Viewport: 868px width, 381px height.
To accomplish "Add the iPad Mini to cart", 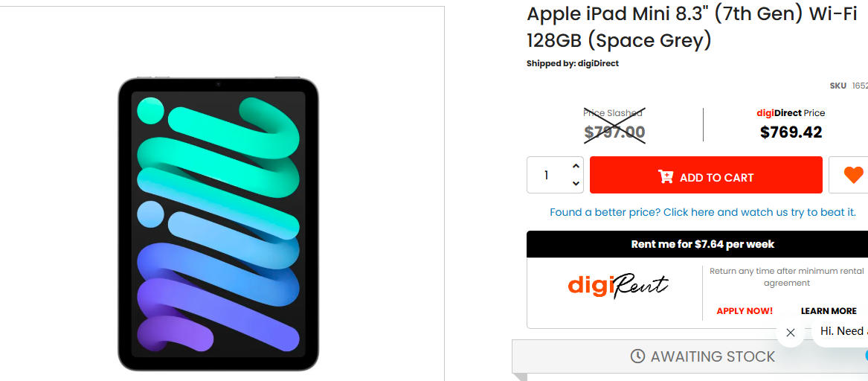I will point(706,175).
